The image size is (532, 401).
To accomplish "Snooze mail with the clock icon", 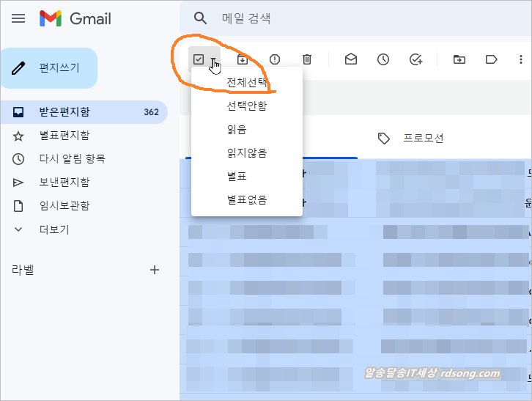I will 383,59.
